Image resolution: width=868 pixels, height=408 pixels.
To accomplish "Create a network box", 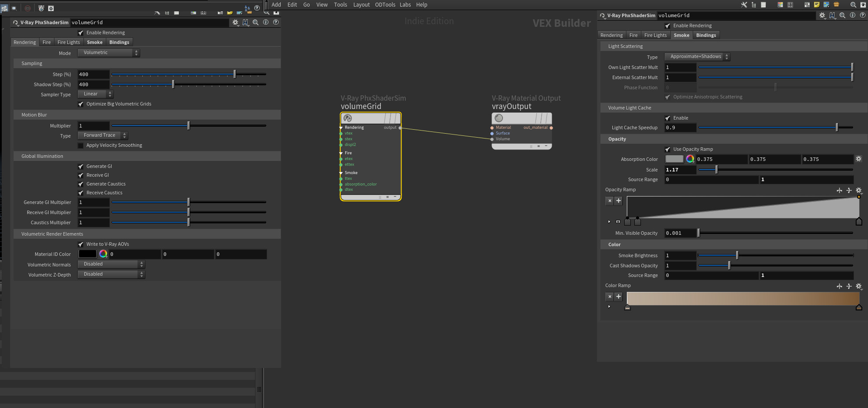I will click(x=807, y=5).
